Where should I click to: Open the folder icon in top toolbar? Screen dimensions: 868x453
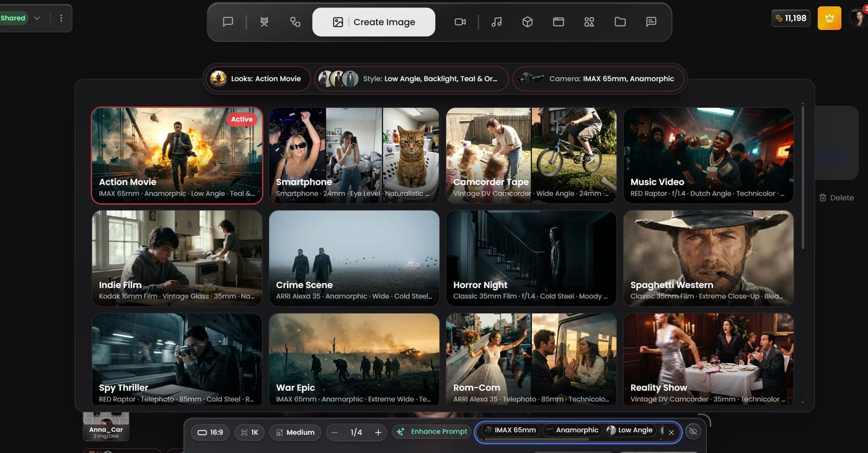(620, 22)
